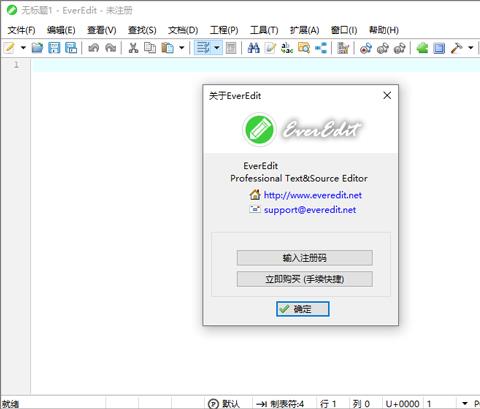Open the 窗口(I) menu
Screen dimensions: 480x409
point(344,30)
